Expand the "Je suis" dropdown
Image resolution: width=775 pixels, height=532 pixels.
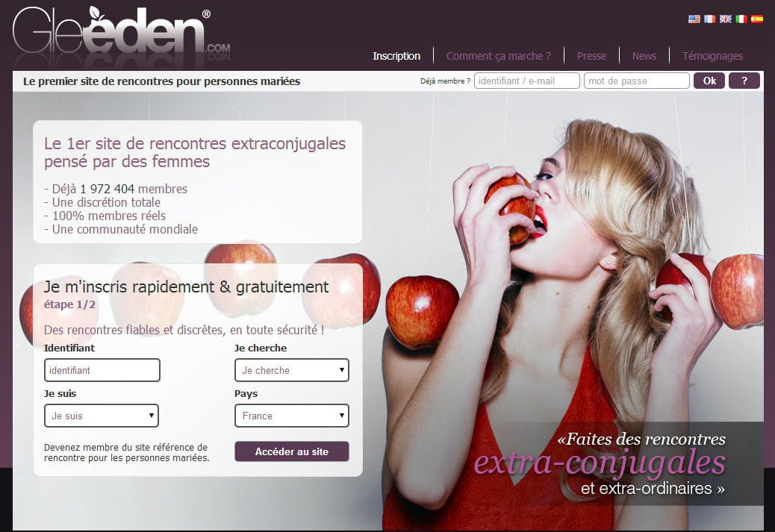(102, 416)
